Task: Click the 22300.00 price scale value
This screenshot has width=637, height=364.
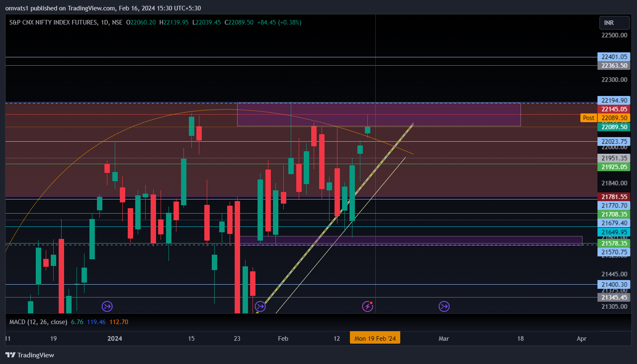Action: [614, 80]
